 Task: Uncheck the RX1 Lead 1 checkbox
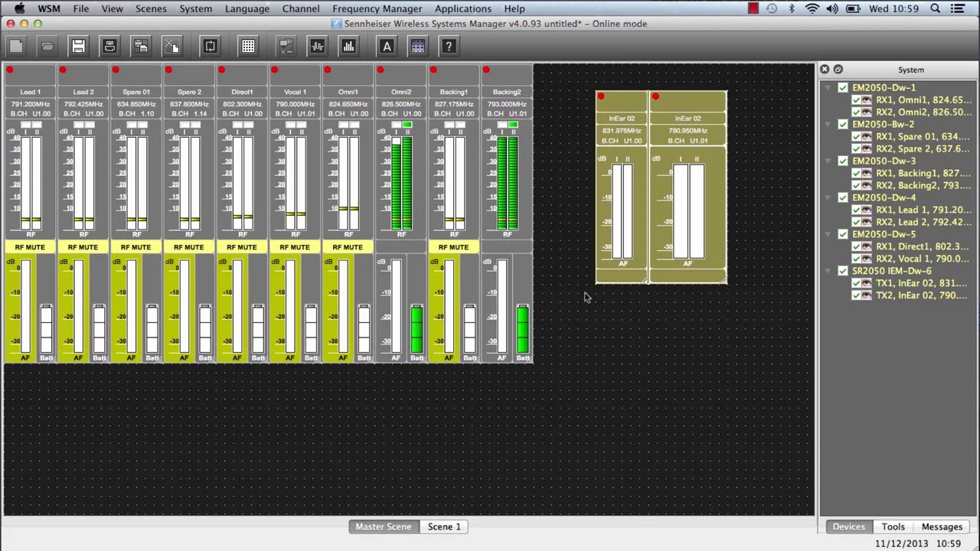click(x=856, y=210)
